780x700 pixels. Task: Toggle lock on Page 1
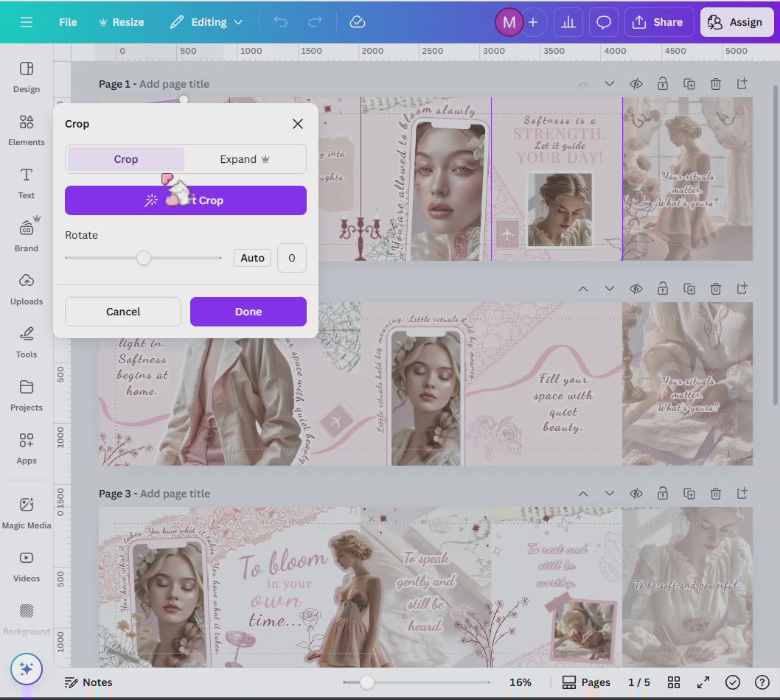(x=663, y=84)
